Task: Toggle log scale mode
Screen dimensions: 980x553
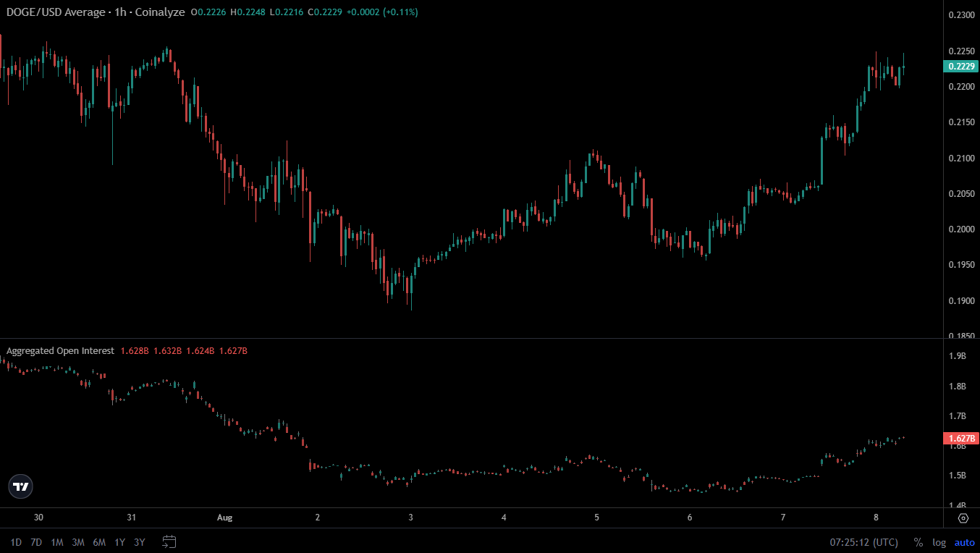Action: [939, 542]
